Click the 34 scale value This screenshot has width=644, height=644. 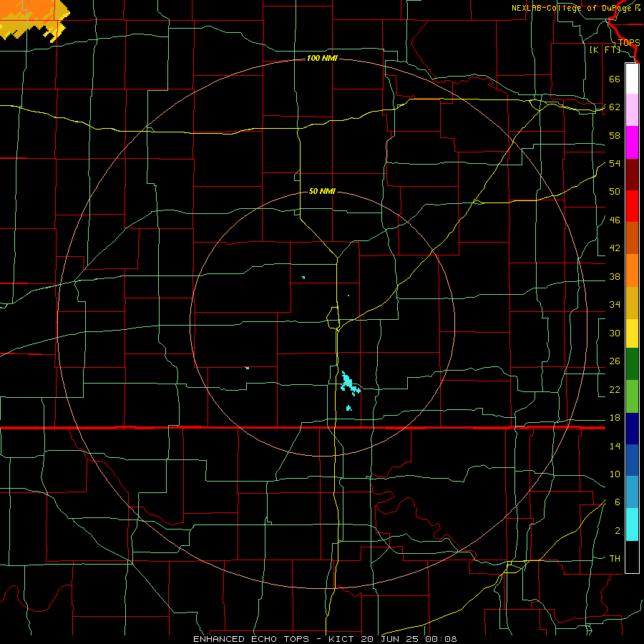pos(615,305)
